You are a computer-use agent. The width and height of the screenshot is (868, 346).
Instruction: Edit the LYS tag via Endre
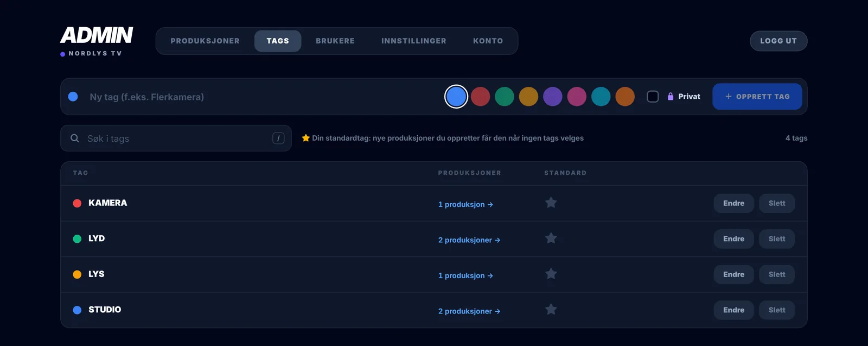click(x=733, y=274)
